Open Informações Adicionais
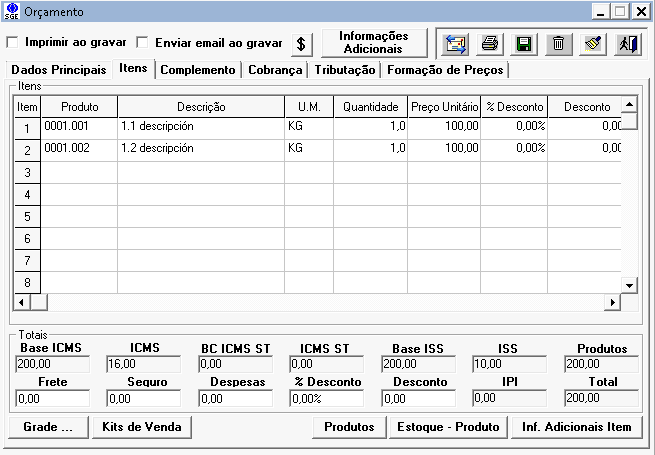 point(373,43)
